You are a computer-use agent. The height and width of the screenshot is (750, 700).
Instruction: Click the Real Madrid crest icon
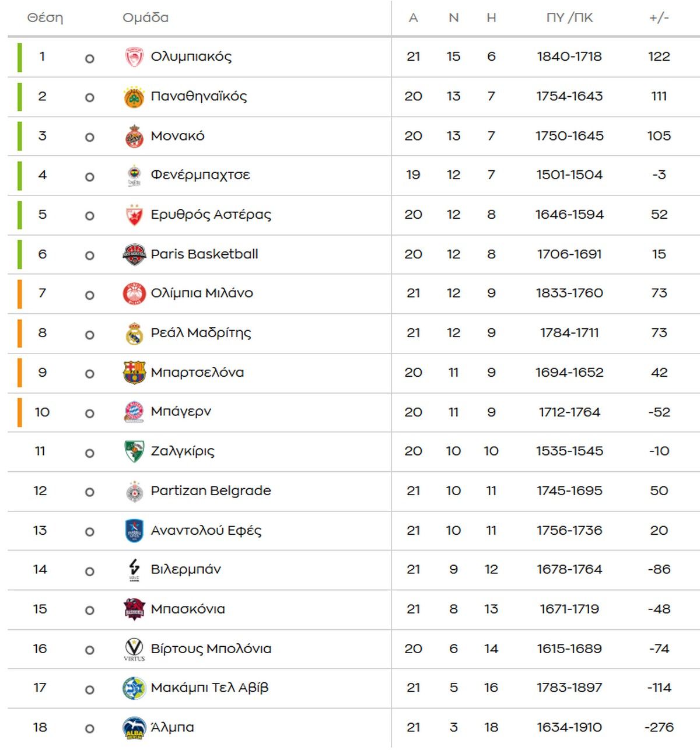tap(134, 334)
